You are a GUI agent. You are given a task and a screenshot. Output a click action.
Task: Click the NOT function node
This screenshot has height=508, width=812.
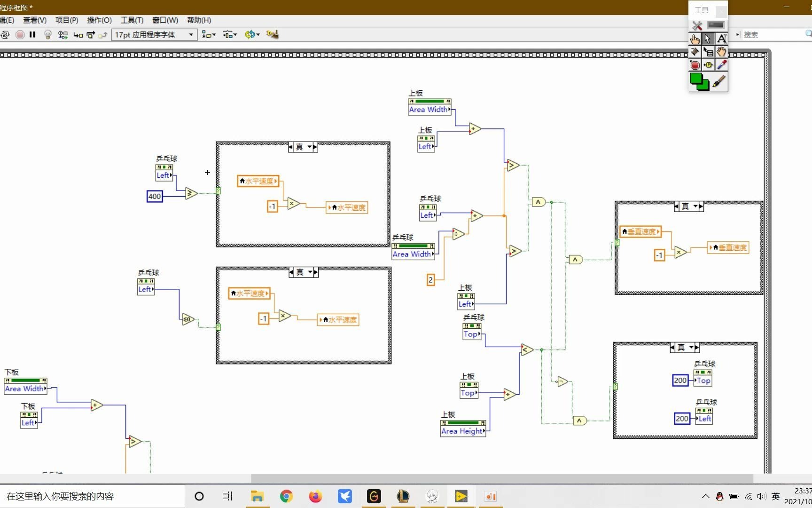pos(562,381)
